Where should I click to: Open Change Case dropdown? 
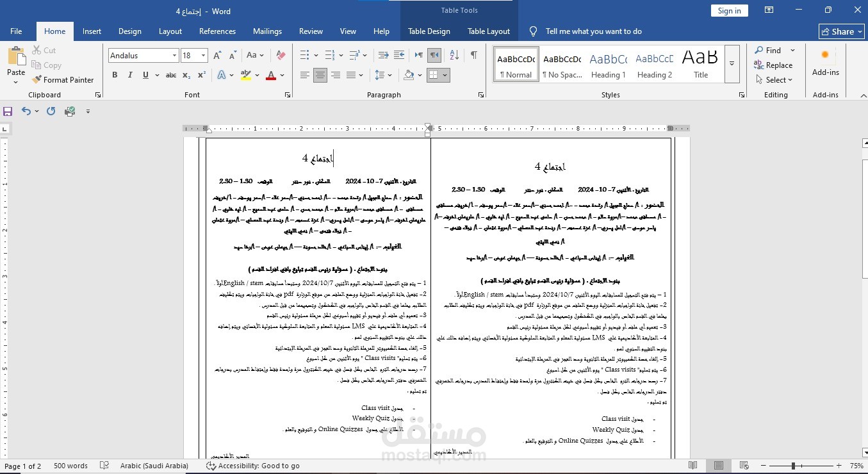point(254,56)
